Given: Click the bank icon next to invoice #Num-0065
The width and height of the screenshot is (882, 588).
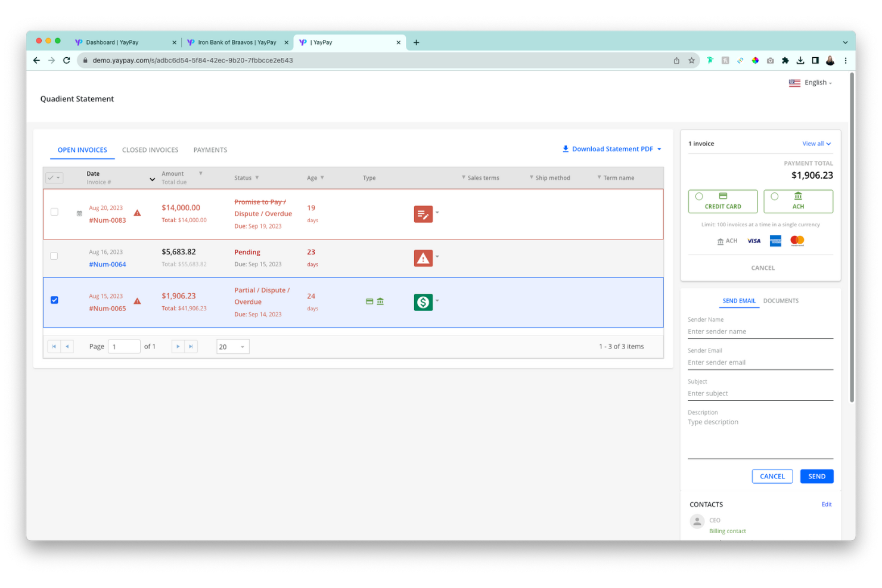Looking at the screenshot, I should [380, 301].
